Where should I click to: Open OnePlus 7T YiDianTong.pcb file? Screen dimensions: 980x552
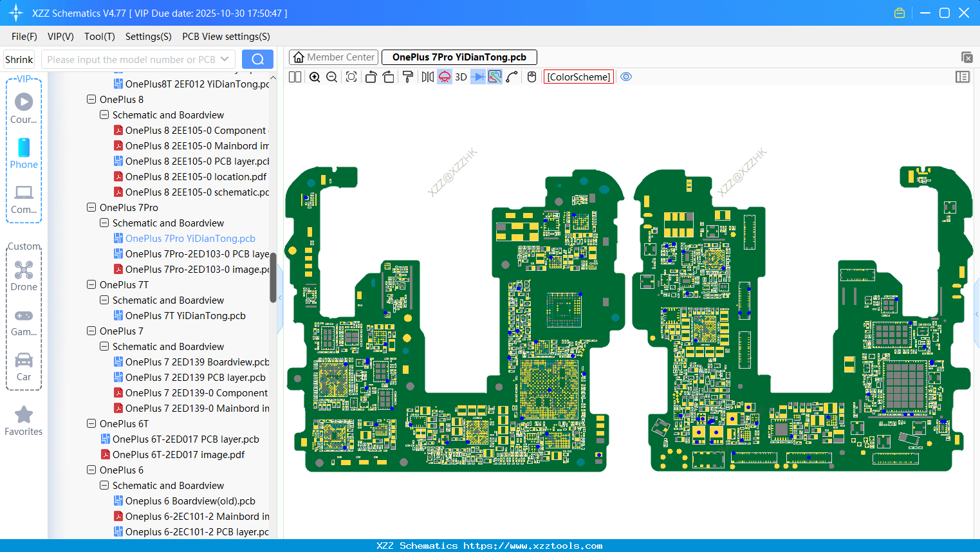(185, 316)
